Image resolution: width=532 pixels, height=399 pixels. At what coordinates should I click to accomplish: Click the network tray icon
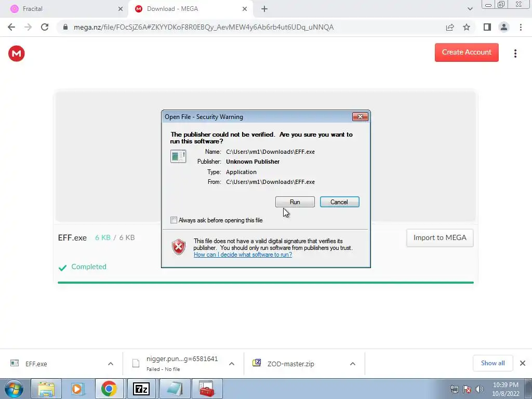pyautogui.click(x=454, y=390)
